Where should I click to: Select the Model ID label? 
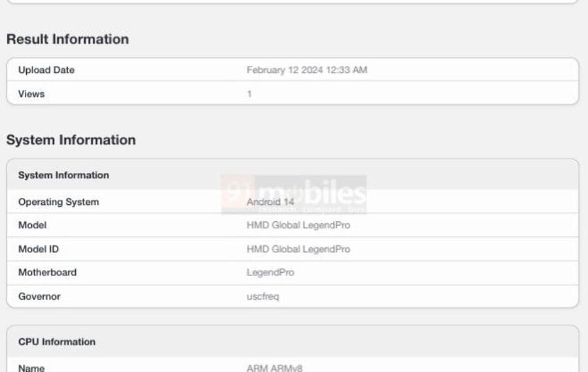[39, 249]
